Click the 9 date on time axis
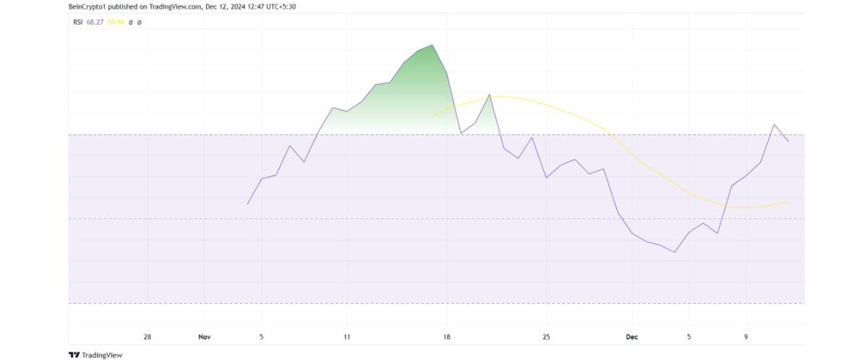This screenshot has height=363, width=868. [746, 337]
